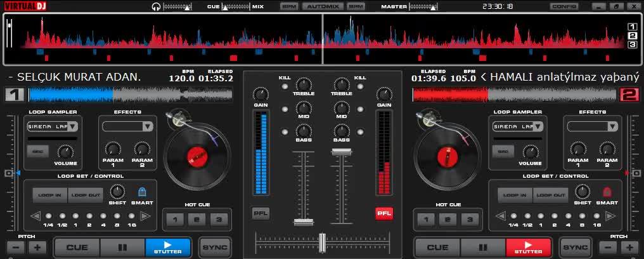Click deck 1 channel volume fader

(304, 222)
